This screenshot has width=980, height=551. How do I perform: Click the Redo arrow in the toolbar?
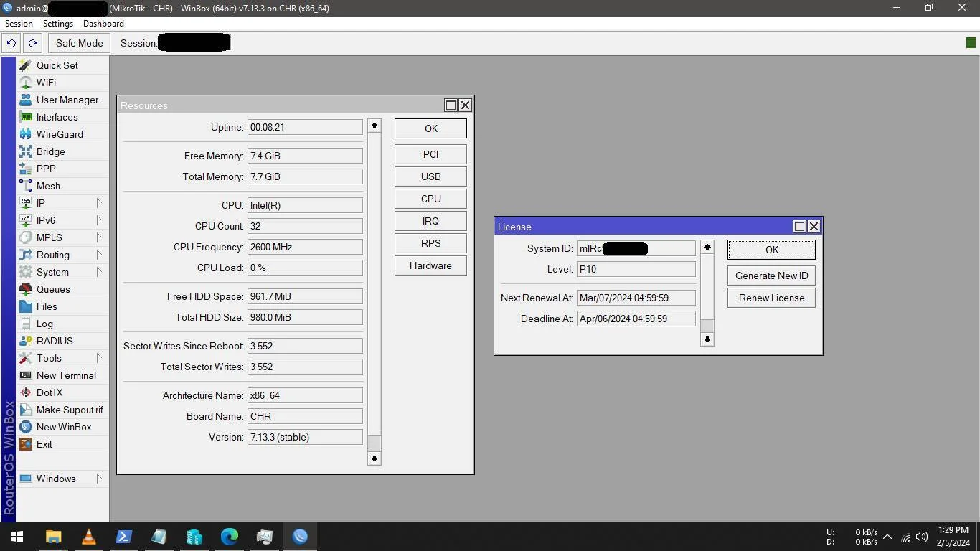tap(33, 43)
